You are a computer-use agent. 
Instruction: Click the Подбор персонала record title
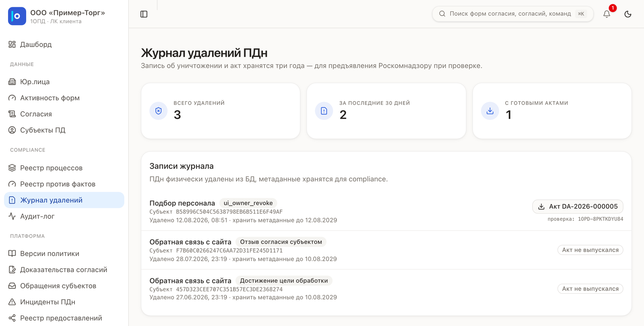pos(182,203)
